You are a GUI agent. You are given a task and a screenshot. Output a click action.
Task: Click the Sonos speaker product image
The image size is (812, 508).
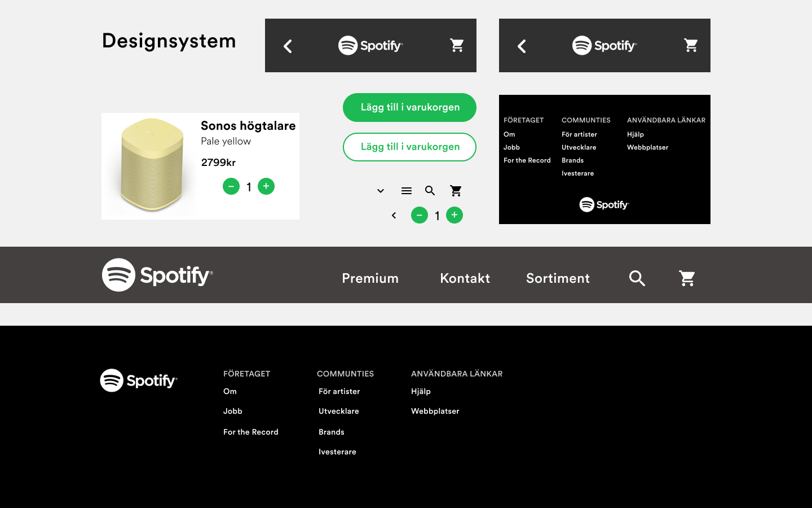(152, 165)
